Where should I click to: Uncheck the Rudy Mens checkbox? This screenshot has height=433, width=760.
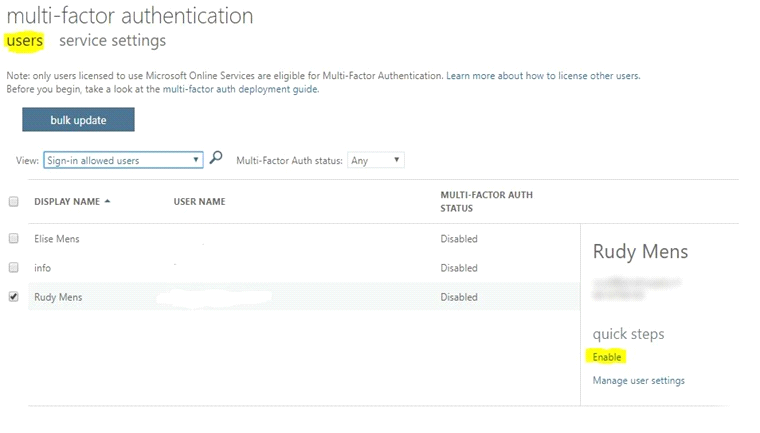14,296
